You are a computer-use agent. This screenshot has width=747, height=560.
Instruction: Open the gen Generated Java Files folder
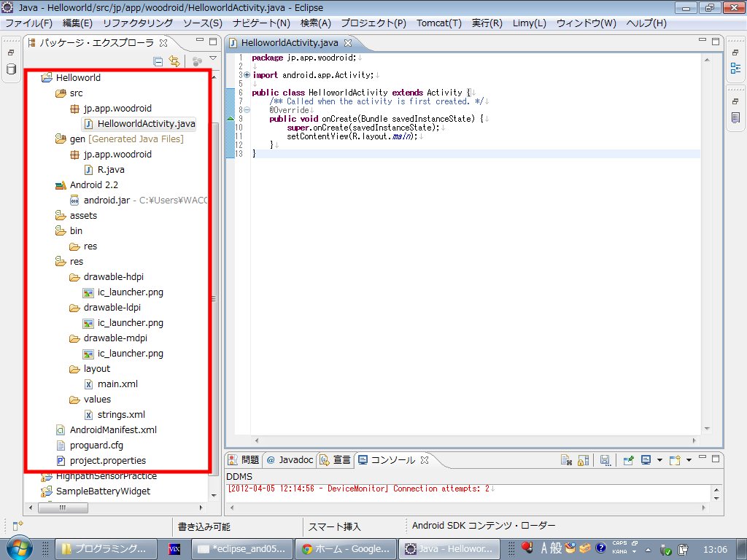coord(119,139)
